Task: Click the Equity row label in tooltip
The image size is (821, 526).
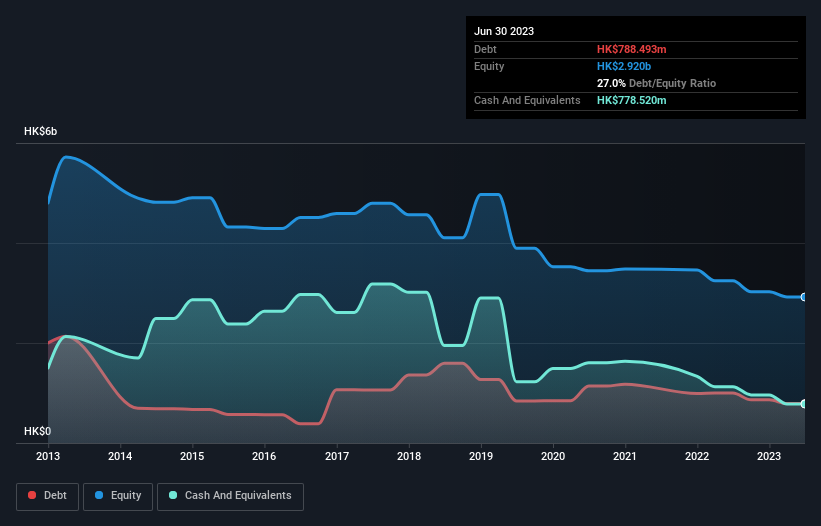Action: coord(489,66)
